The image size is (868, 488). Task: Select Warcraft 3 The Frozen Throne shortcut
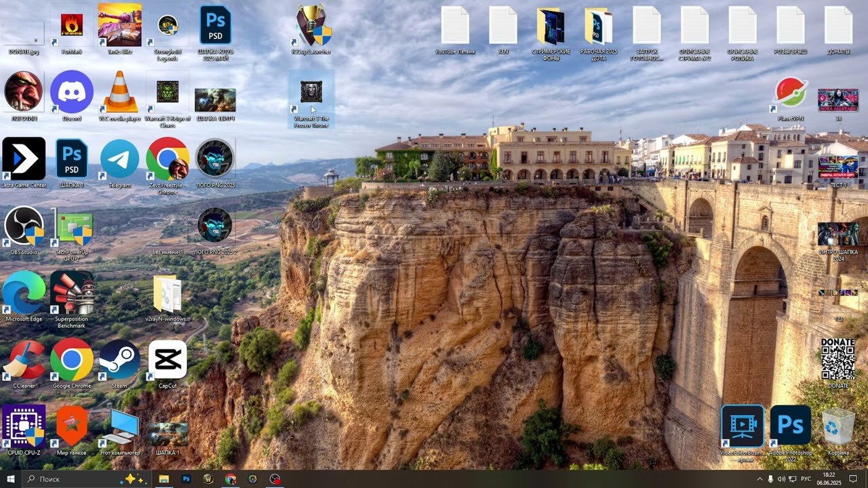pos(311,100)
